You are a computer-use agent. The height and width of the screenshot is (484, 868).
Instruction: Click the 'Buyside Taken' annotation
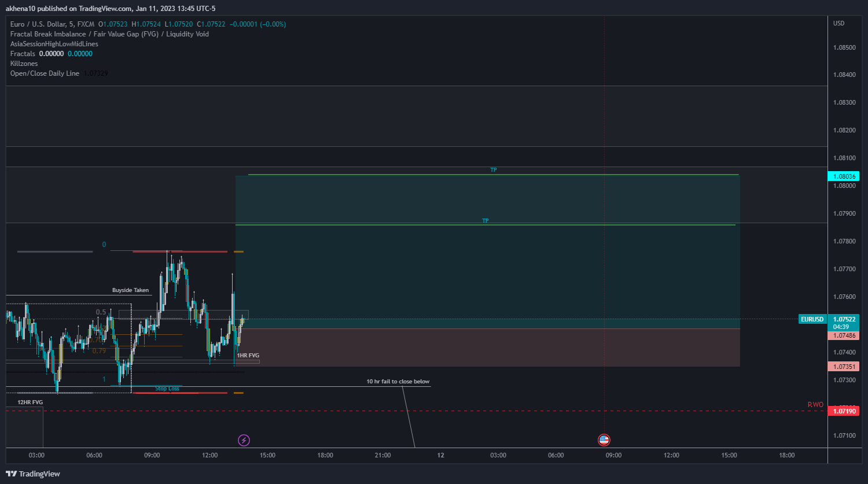tap(130, 290)
